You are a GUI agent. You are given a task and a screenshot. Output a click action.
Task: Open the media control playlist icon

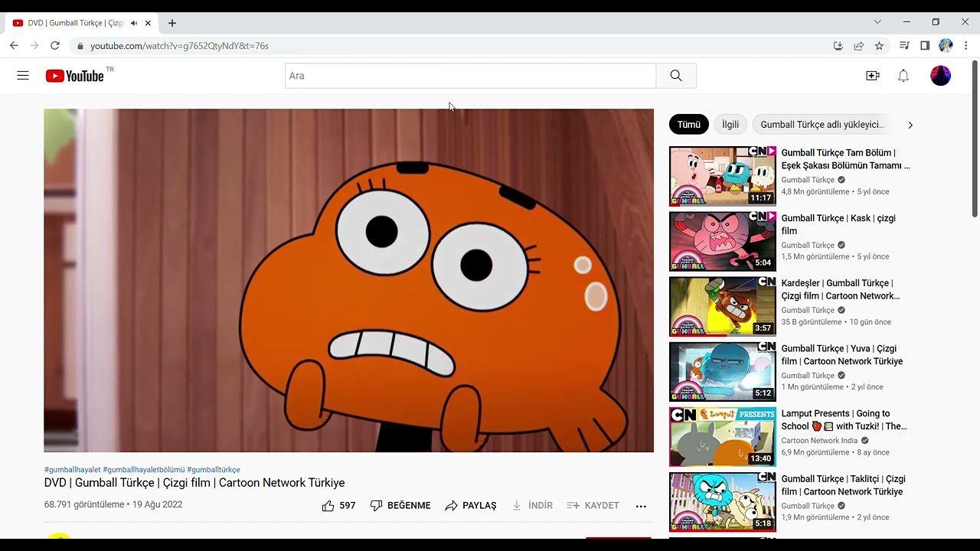(904, 46)
